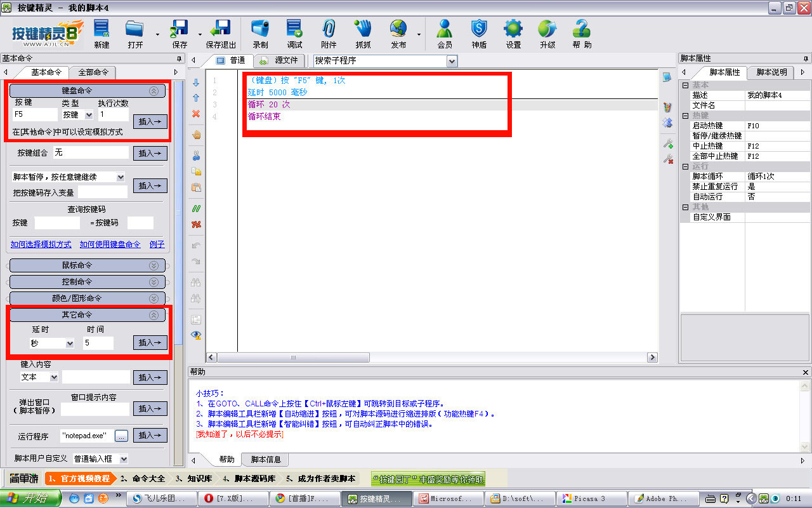812x508 pixels.
Task: Collapse the 运行 property group
Action: pyautogui.click(x=685, y=166)
